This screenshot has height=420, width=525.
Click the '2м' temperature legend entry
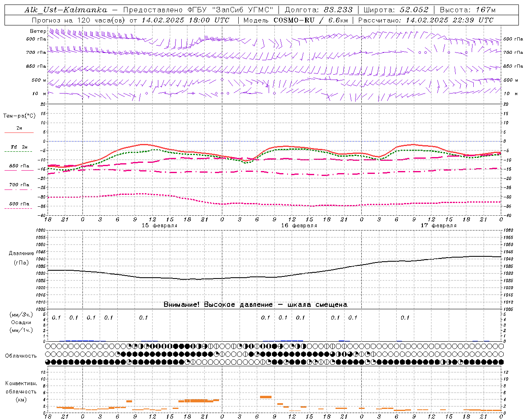[19, 128]
